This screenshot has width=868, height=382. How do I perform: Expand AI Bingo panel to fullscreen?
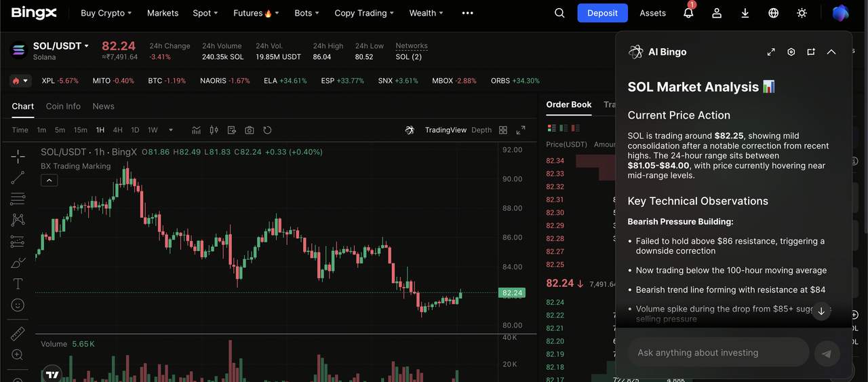pos(771,52)
